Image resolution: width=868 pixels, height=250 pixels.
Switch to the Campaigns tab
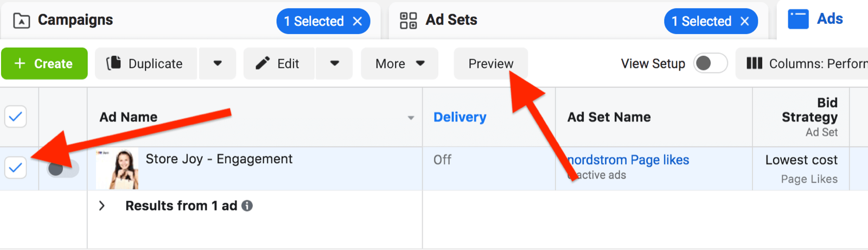[75, 21]
